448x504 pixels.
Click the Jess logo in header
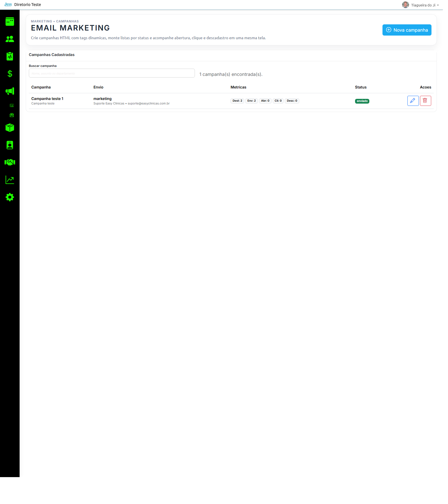[8, 4]
